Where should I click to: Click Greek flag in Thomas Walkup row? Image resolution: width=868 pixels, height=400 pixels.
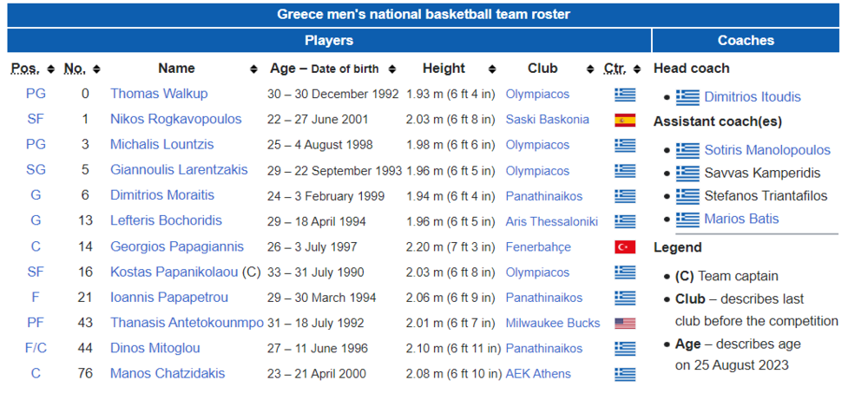pos(624,95)
